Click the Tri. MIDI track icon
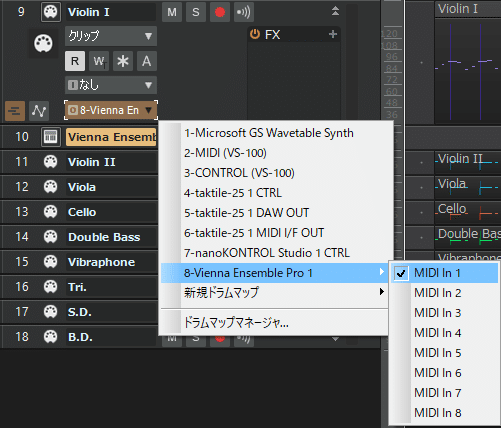The height and width of the screenshot is (428, 501). 51,287
